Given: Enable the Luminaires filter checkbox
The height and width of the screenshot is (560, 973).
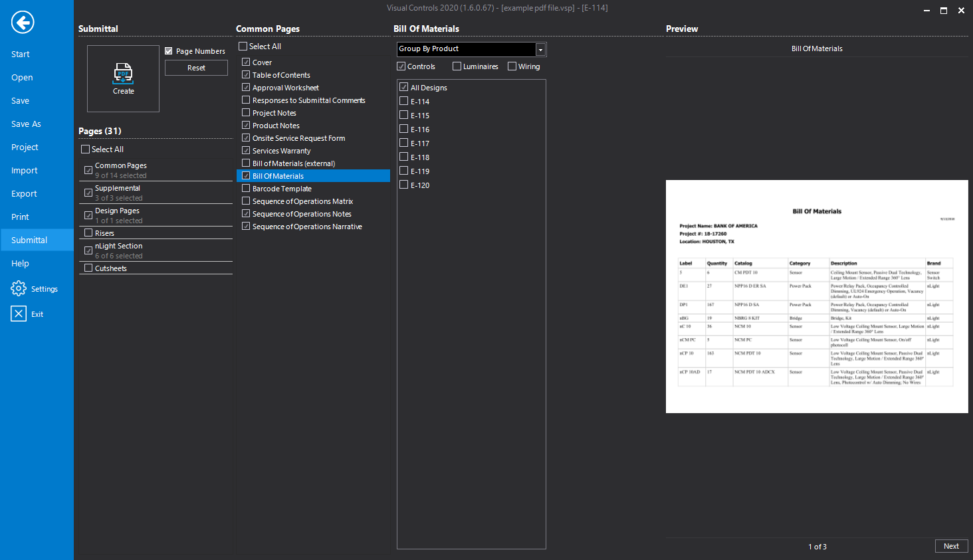Looking at the screenshot, I should coord(457,66).
